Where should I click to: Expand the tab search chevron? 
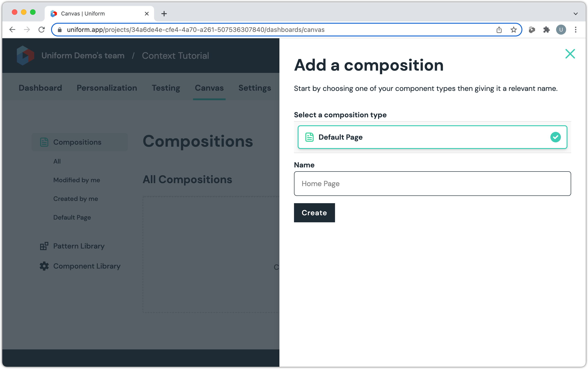(575, 14)
